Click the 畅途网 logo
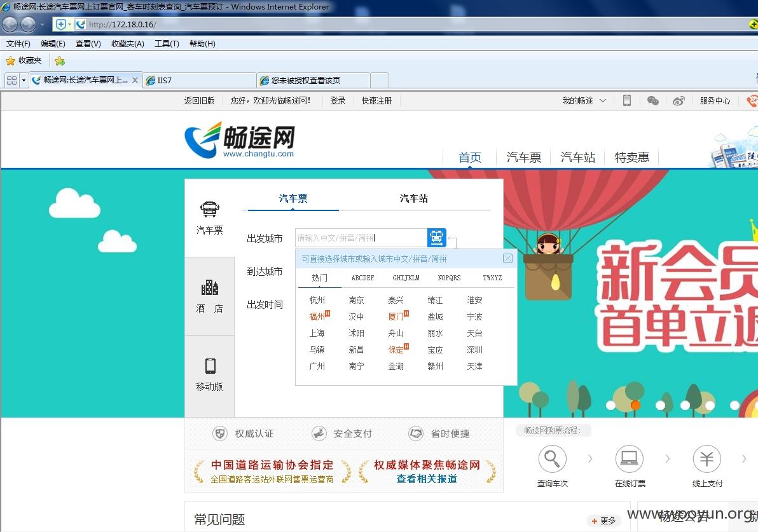This screenshot has width=758, height=532. click(x=240, y=140)
